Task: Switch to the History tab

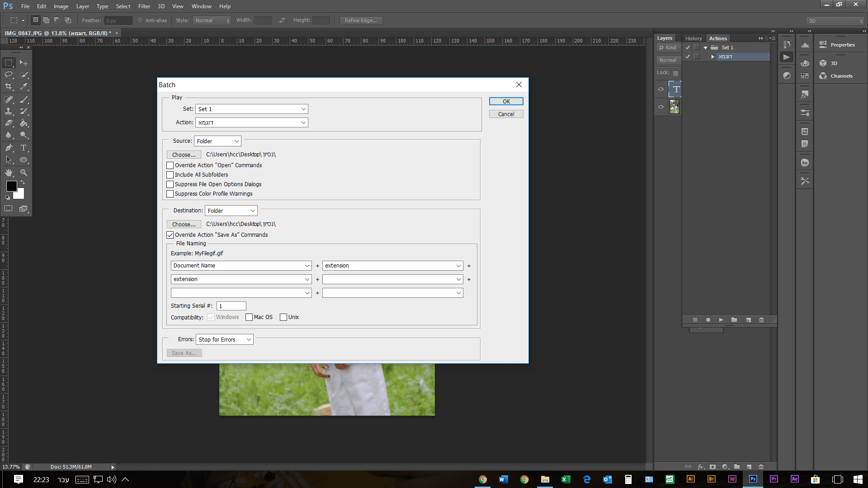Action: [x=693, y=38]
